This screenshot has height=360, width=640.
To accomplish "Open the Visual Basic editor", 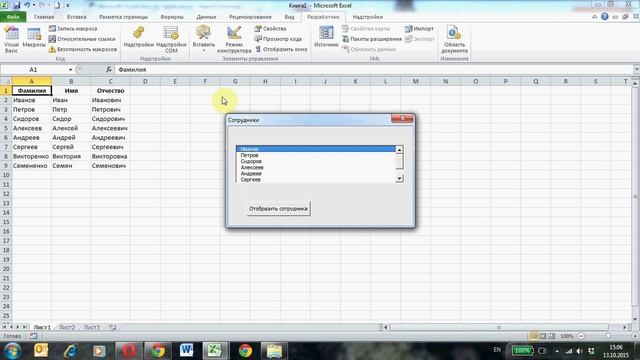I will click(11, 39).
